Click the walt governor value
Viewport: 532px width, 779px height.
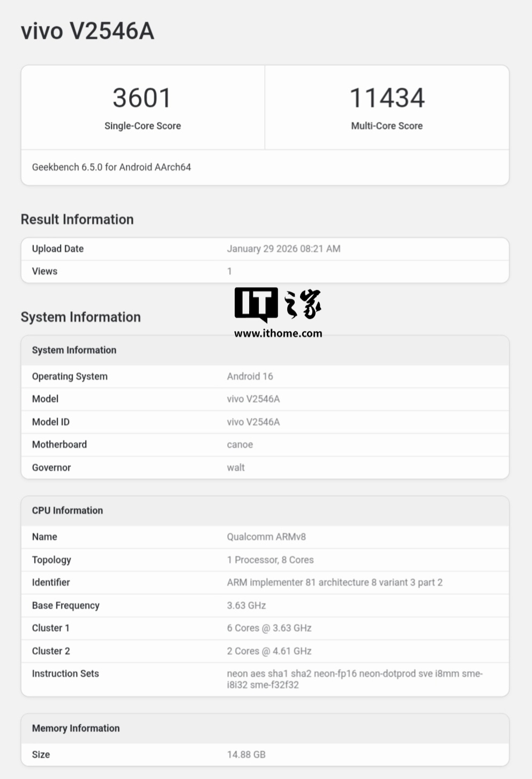(x=236, y=467)
